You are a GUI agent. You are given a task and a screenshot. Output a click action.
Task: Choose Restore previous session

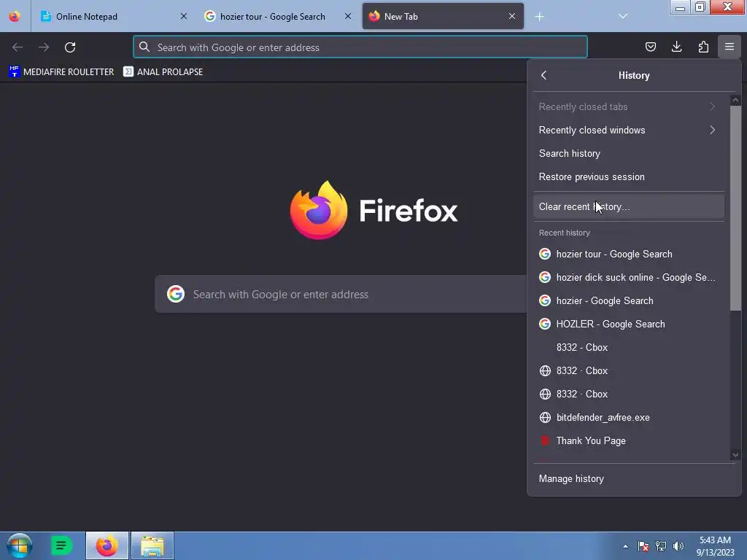(x=629, y=176)
